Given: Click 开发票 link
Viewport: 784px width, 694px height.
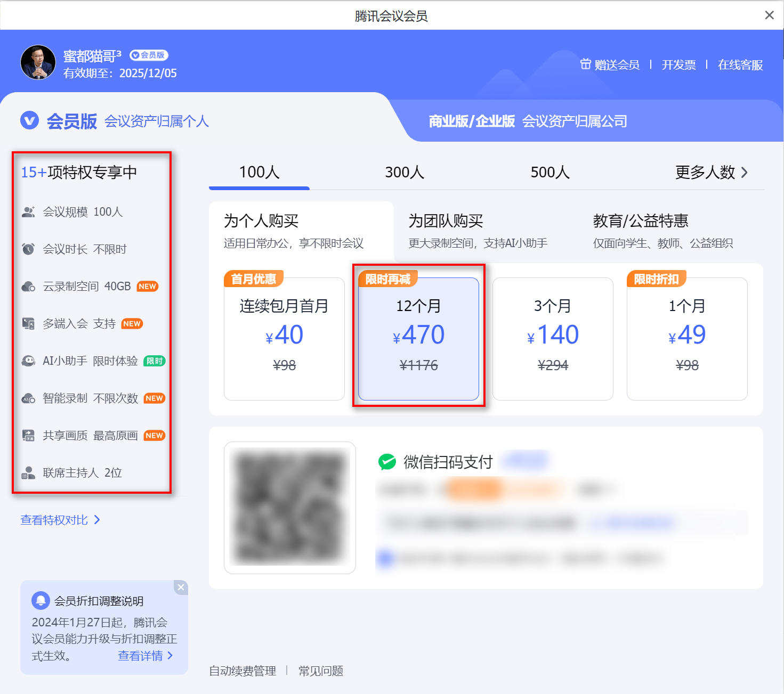Looking at the screenshot, I should 678,64.
